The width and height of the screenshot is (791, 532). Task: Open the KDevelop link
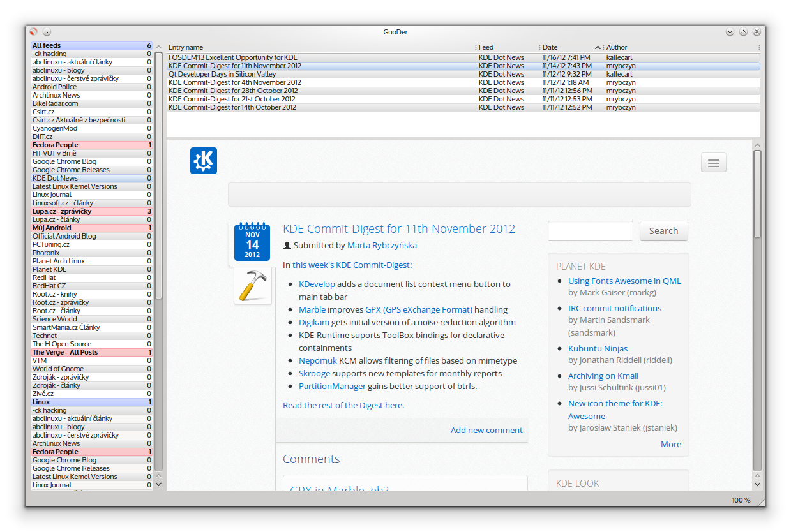pos(317,284)
